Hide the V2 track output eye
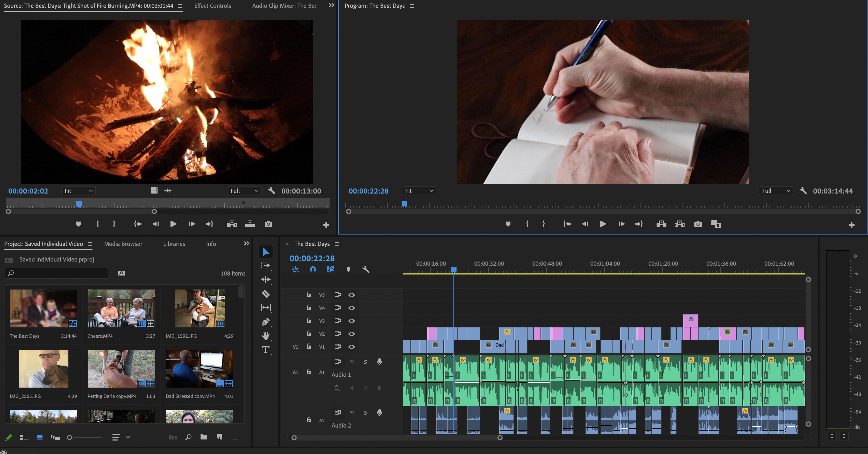 click(351, 334)
